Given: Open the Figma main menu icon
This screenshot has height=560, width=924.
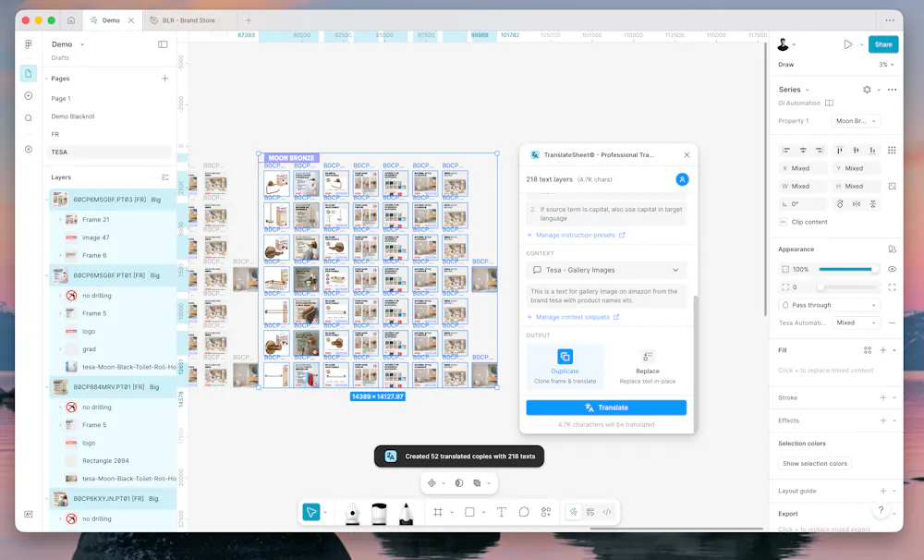Looking at the screenshot, I should point(29,44).
